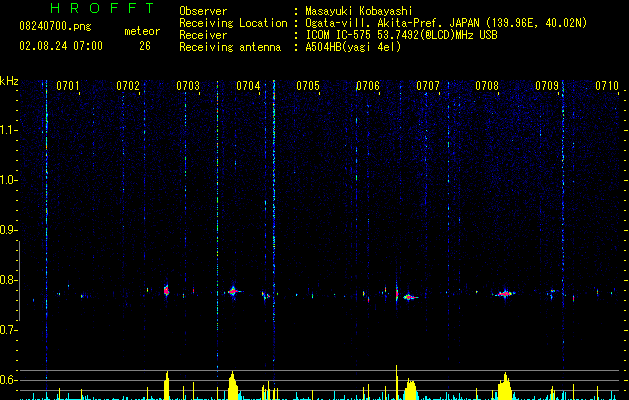Click the meteor echo just before 0703

pyautogui.click(x=166, y=290)
